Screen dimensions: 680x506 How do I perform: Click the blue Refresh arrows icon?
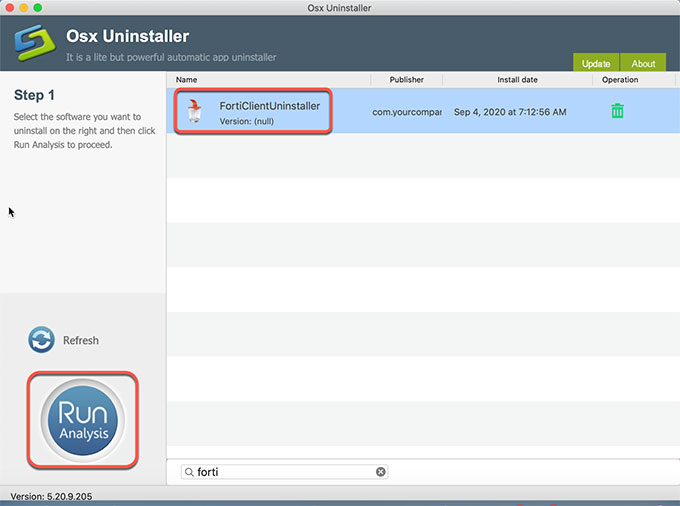tap(42, 340)
